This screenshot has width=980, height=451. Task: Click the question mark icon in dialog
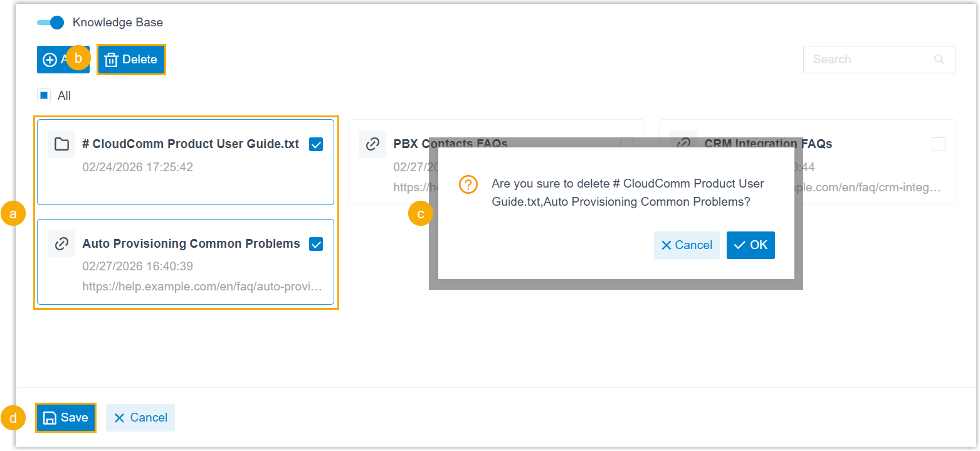click(x=468, y=184)
